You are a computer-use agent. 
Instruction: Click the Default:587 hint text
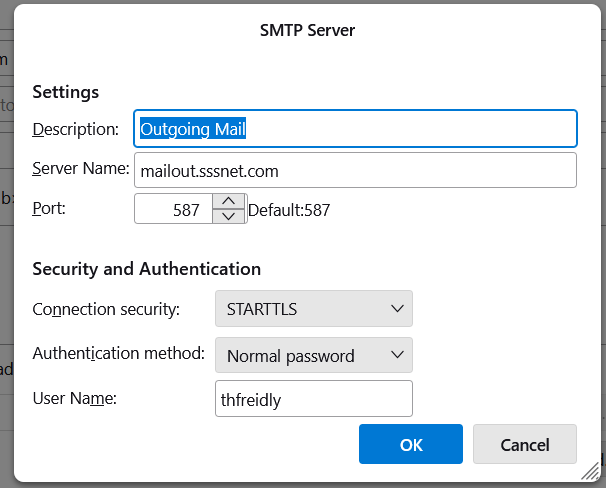tap(289, 210)
